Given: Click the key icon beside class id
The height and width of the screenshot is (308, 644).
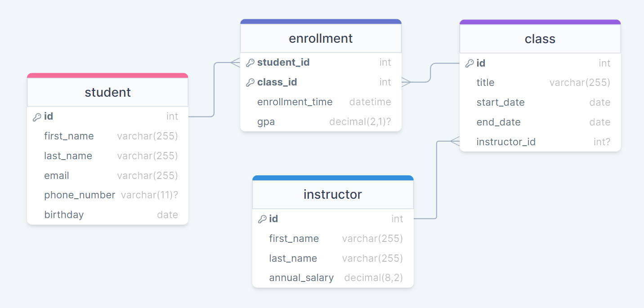Looking at the screenshot, I should [x=469, y=63].
